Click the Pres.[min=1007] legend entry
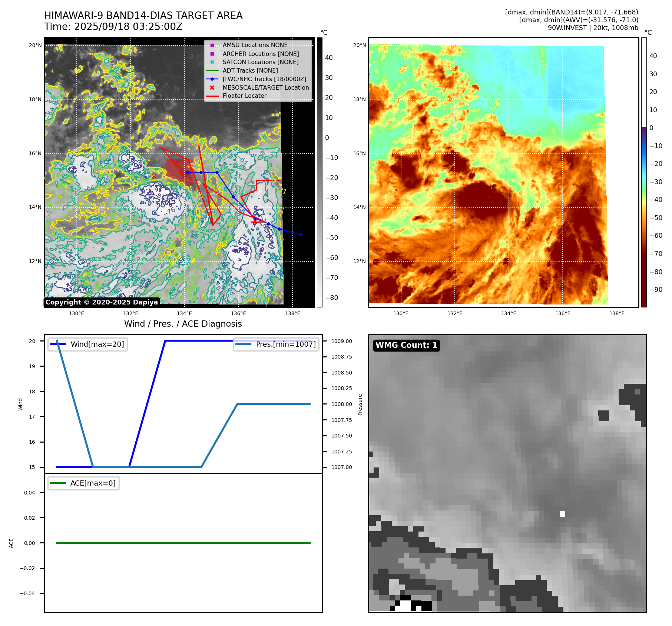 [276, 344]
